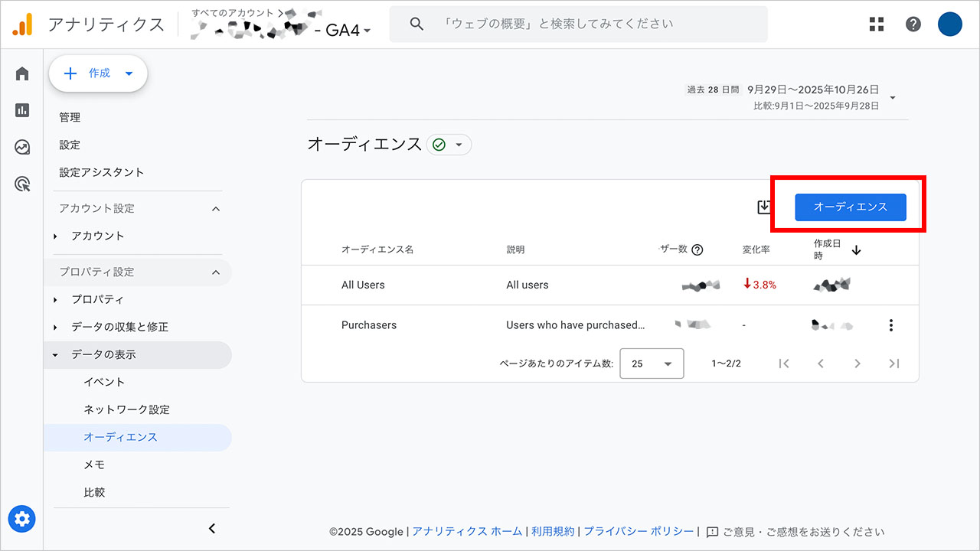Go to the next page arrow
Image resolution: width=980 pixels, height=551 pixels.
pos(857,364)
